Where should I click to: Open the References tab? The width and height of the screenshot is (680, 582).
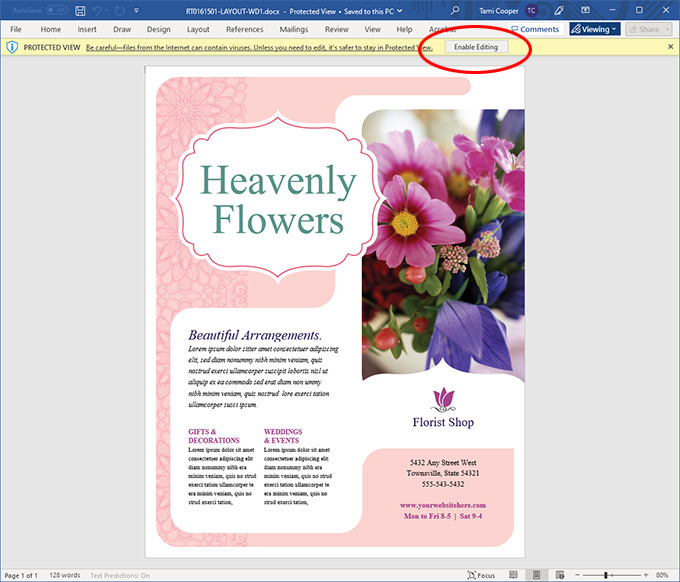tap(245, 29)
